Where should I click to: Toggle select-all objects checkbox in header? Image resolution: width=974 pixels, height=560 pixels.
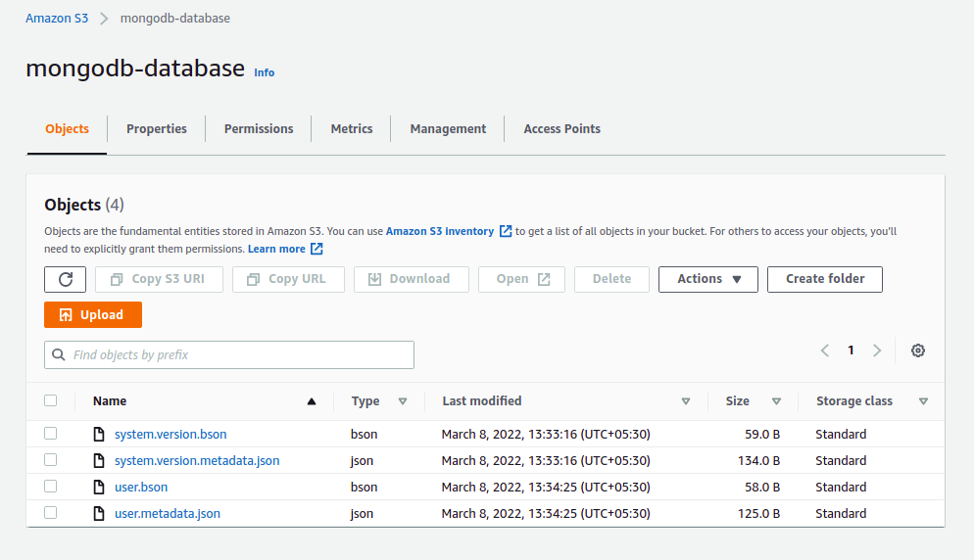pyautogui.click(x=50, y=400)
